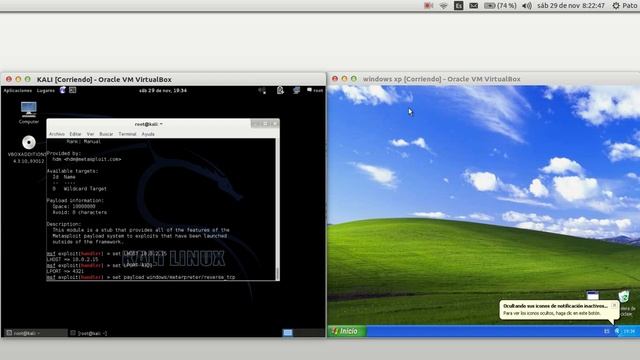Viewport: 640px width, 360px height.
Task: Click the XP system tray clock
Action: [629, 331]
